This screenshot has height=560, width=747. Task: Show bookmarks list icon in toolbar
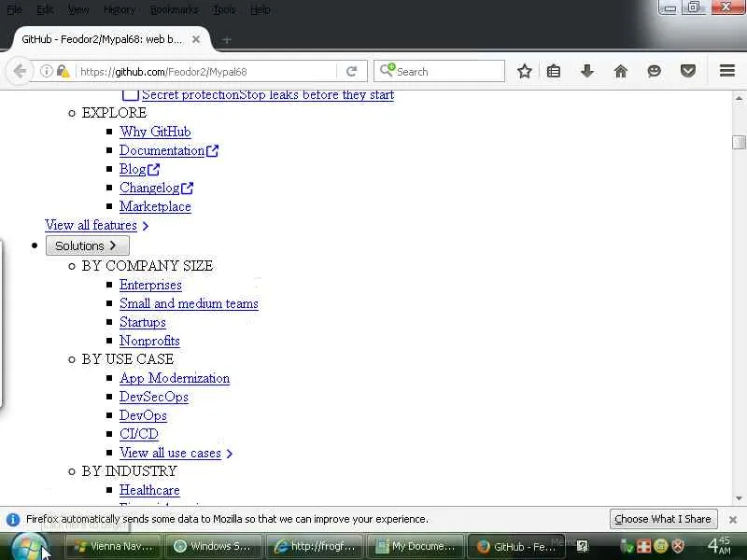[554, 72]
